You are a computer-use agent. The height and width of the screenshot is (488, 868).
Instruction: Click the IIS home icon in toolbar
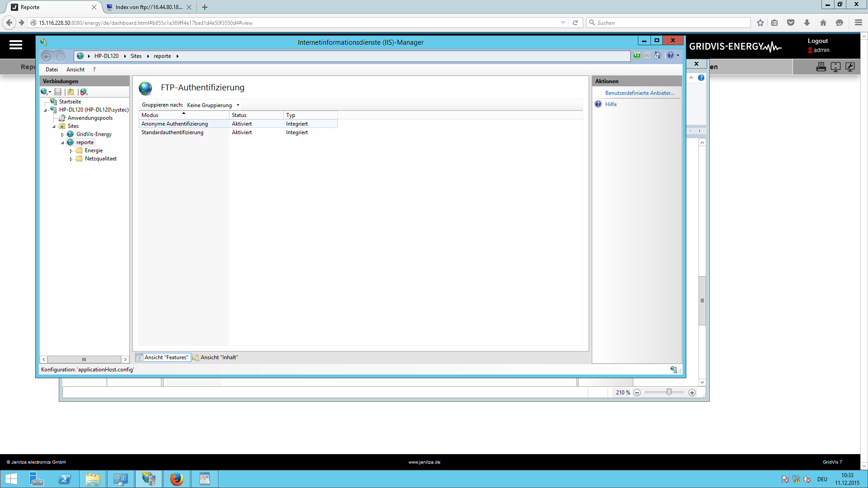coord(658,56)
